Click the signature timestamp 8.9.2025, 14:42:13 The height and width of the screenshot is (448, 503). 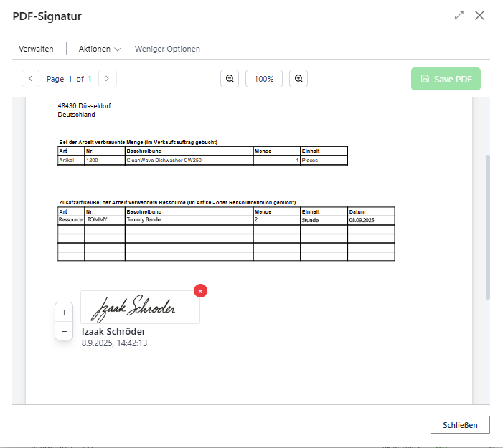[x=114, y=343]
